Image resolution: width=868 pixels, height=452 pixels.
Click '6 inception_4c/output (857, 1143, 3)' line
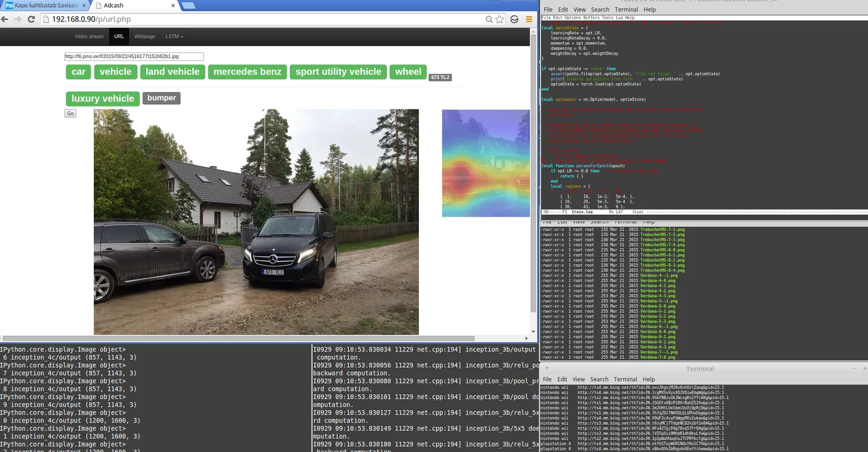point(70,358)
